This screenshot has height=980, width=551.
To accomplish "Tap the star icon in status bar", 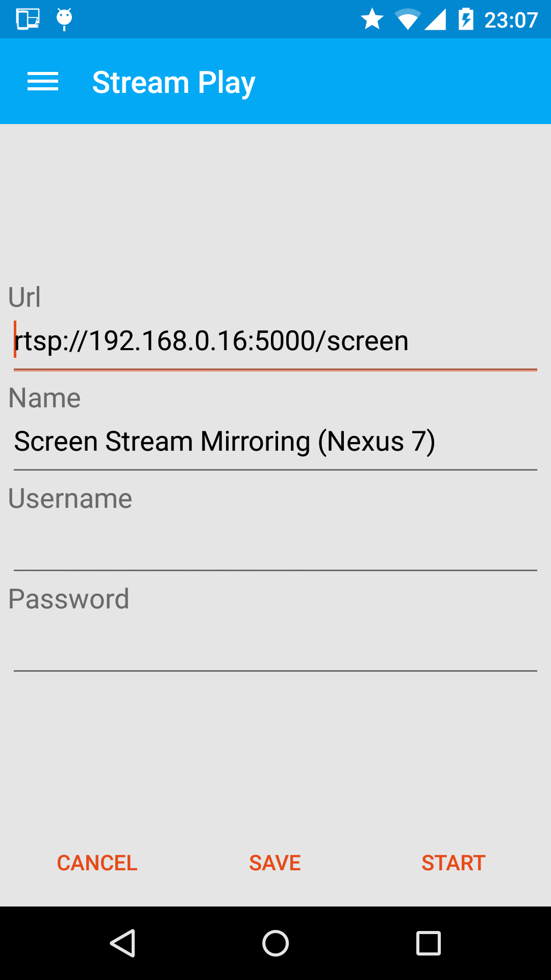I will 372,19.
